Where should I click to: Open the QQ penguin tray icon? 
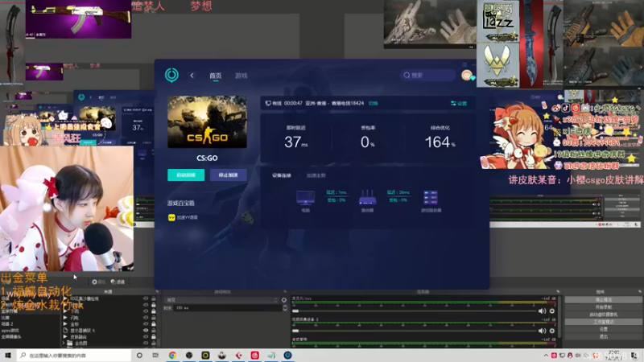pos(570,356)
